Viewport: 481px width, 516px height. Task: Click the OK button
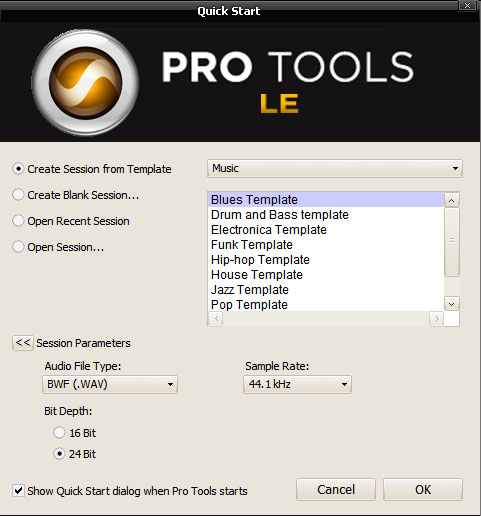coord(423,490)
